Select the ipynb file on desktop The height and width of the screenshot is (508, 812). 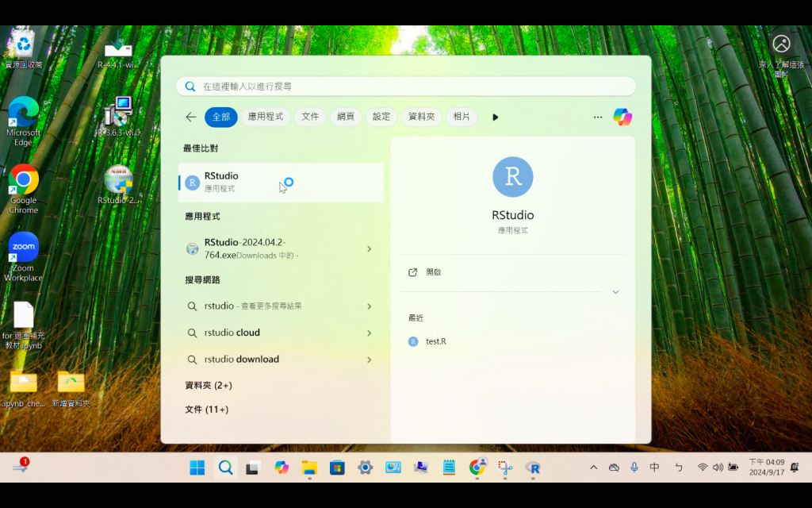click(x=23, y=325)
